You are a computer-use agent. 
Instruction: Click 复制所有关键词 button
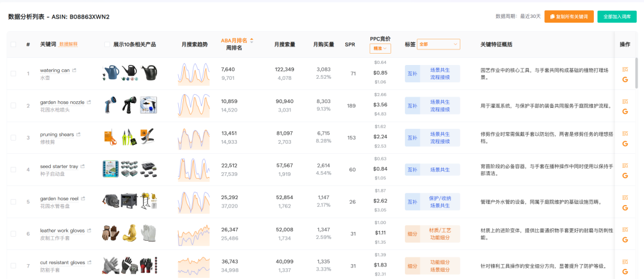569,17
